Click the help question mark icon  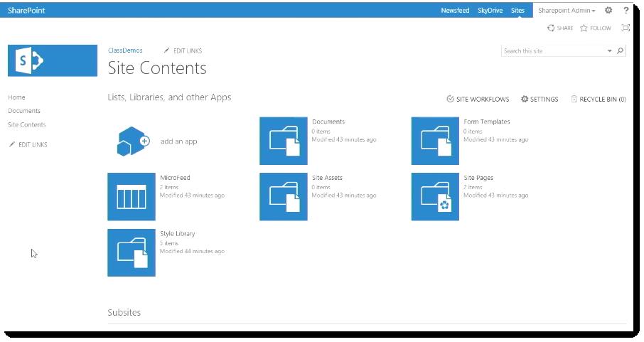(x=626, y=10)
